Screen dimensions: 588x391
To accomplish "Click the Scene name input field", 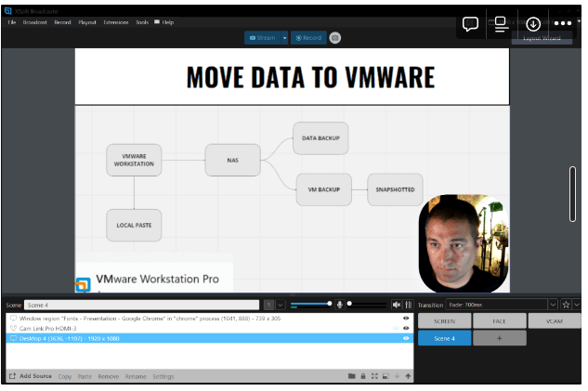I will (x=142, y=305).
